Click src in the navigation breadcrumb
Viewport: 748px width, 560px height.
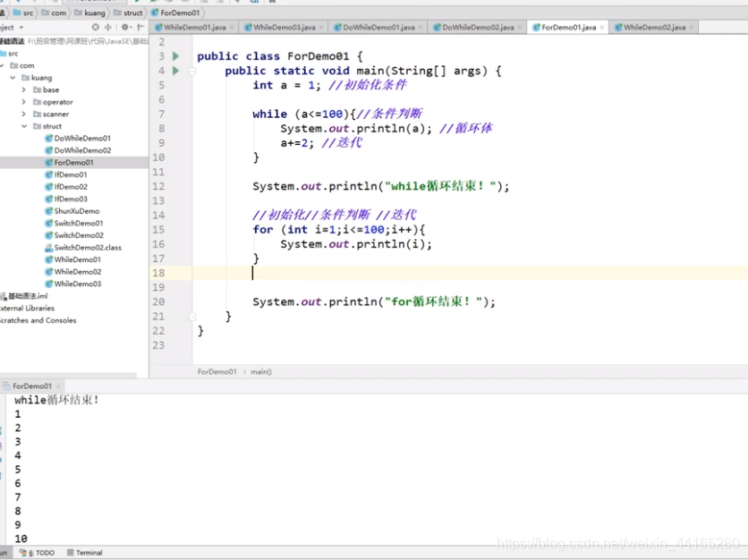[x=23, y=13]
